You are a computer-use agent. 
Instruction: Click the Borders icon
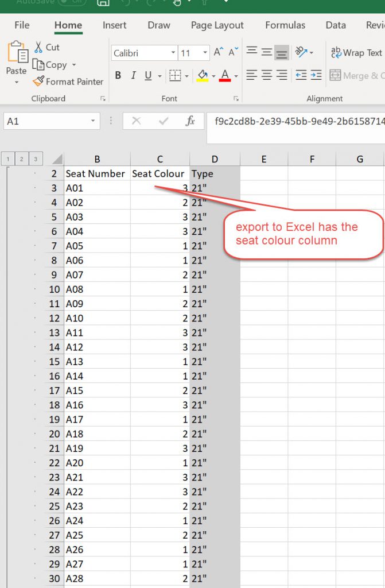[175, 76]
